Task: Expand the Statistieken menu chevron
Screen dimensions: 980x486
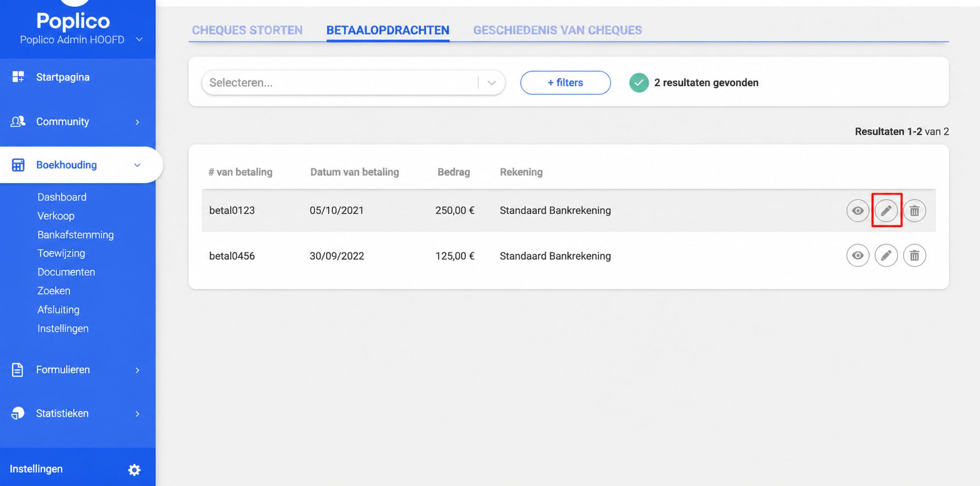Action: [138, 413]
